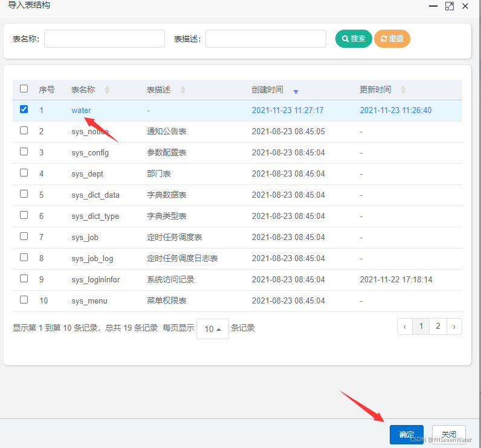Click table name sys_menu
The width and height of the screenshot is (481, 448).
pyautogui.click(x=89, y=301)
